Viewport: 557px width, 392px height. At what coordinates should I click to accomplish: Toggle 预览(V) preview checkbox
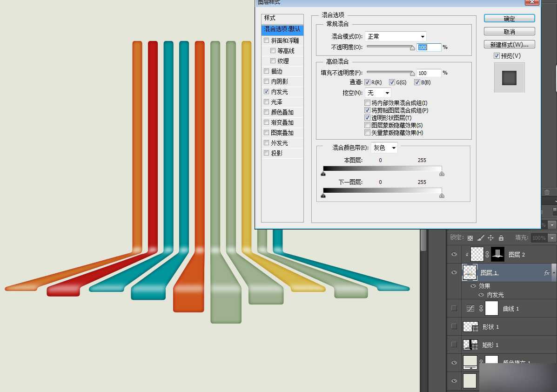pos(497,56)
